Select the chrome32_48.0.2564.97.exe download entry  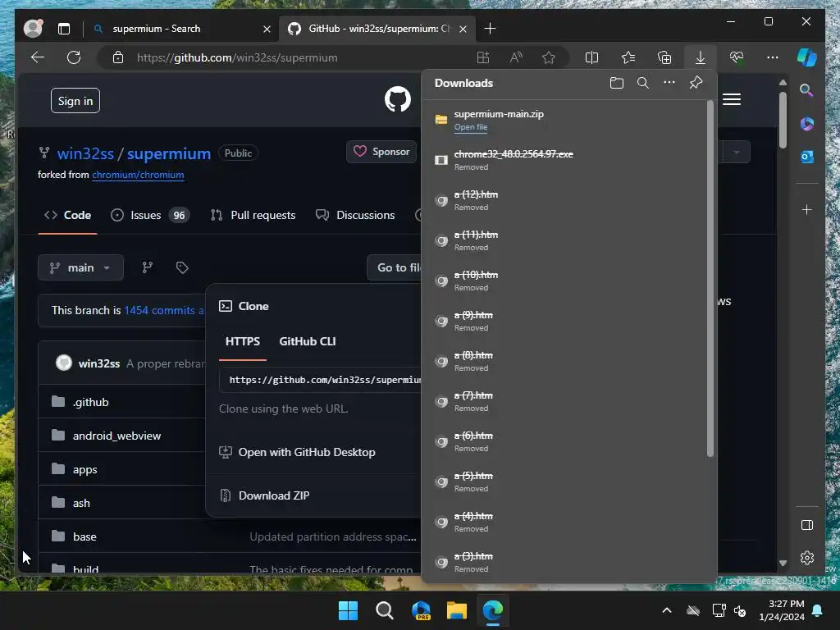click(x=565, y=160)
